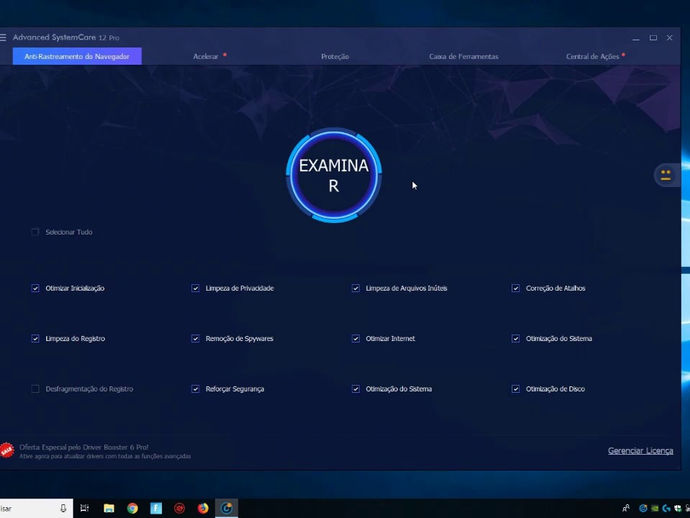The image size is (690, 518).
Task: Open Task View on the taskbar
Action: 84,508
